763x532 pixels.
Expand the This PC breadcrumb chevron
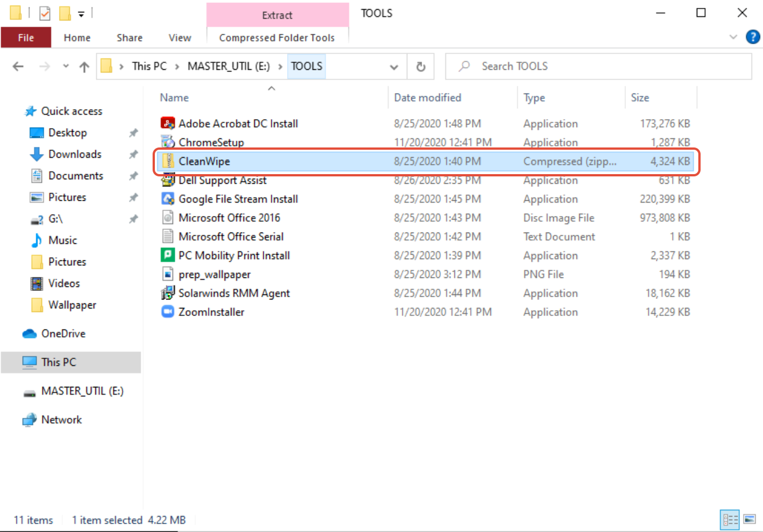(x=177, y=66)
